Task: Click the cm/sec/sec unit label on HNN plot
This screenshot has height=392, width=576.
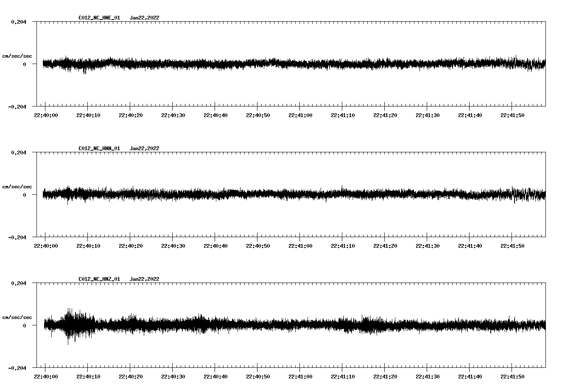Action: click(x=17, y=187)
